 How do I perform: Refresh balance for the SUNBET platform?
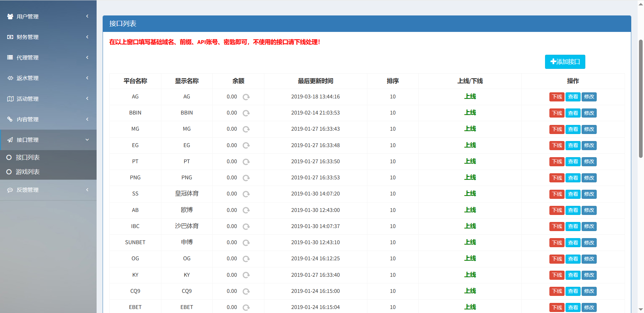pyautogui.click(x=246, y=243)
